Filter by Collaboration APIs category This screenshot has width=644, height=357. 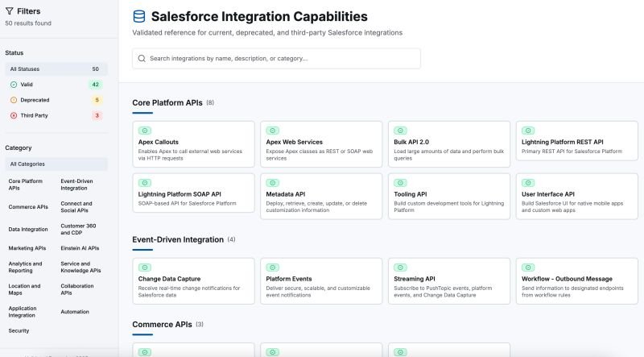point(77,289)
